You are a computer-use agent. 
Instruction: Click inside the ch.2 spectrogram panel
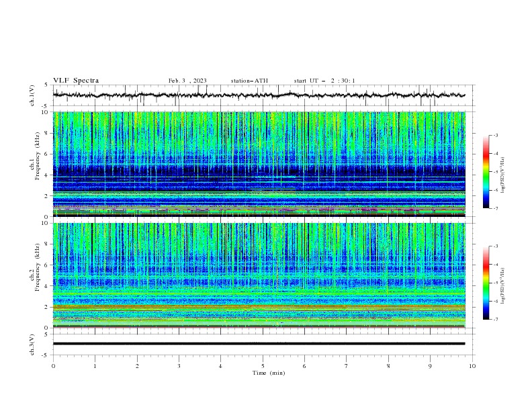[x=259, y=275]
